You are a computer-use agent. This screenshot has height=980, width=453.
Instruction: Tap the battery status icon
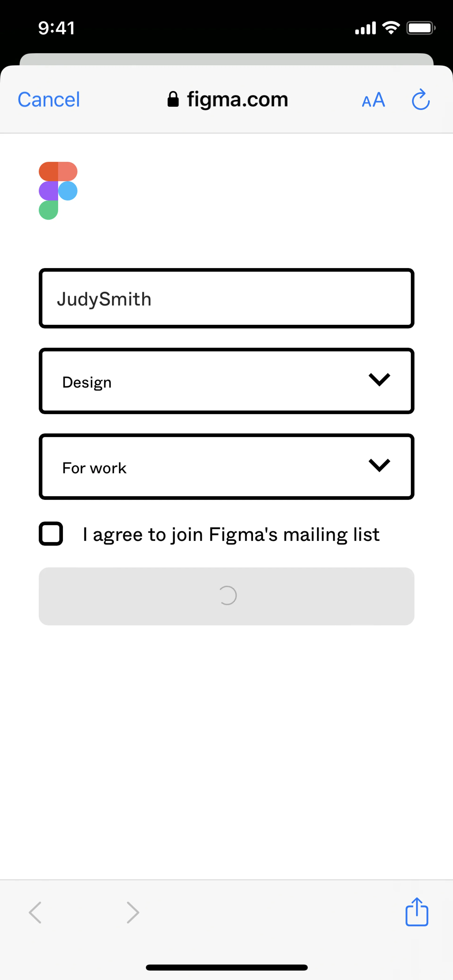tap(421, 28)
